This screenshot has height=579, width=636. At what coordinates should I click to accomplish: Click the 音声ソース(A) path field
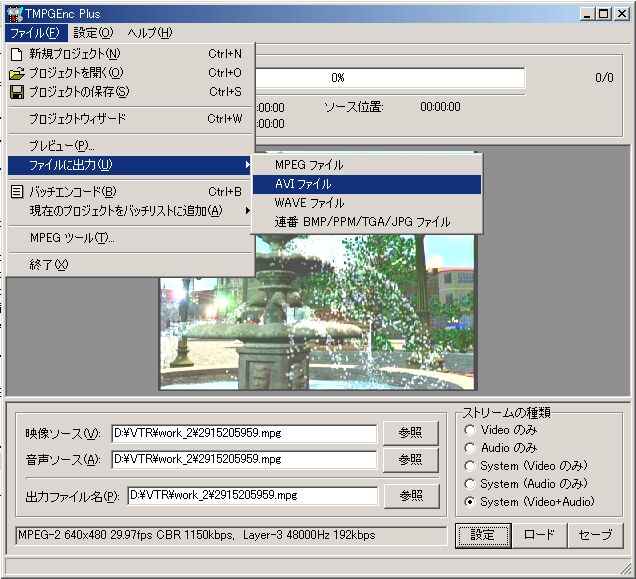(x=244, y=459)
